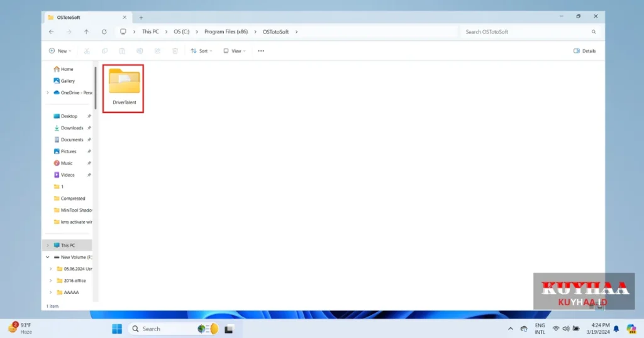Click the Rename icon in toolbar
The height and width of the screenshot is (338, 644).
coord(140,51)
